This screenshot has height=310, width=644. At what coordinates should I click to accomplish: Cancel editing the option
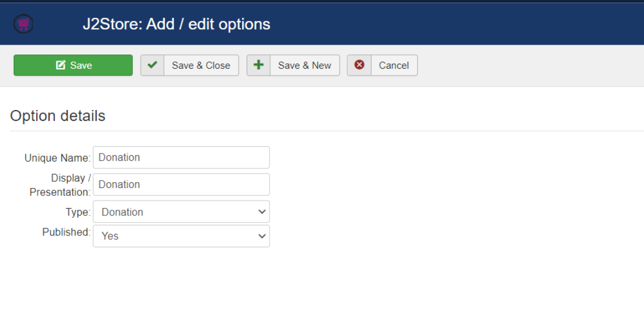[x=382, y=65]
